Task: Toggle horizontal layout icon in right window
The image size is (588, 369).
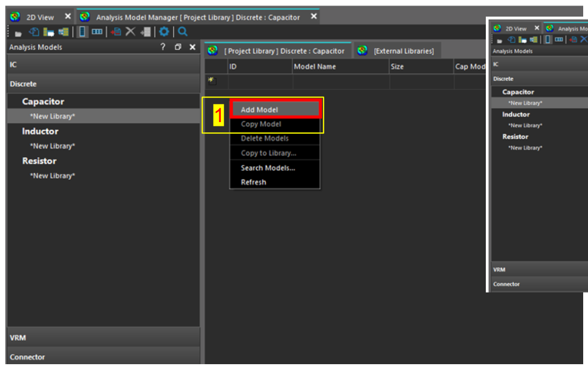Action: click(559, 40)
